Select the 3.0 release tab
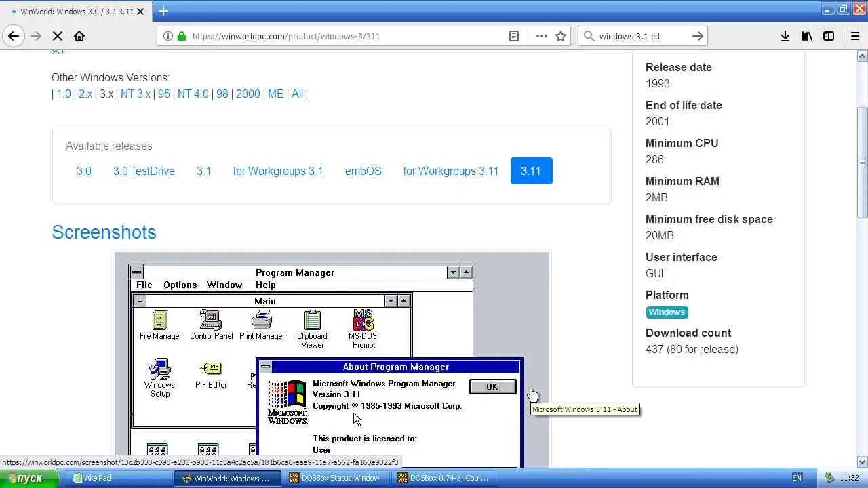 84,171
